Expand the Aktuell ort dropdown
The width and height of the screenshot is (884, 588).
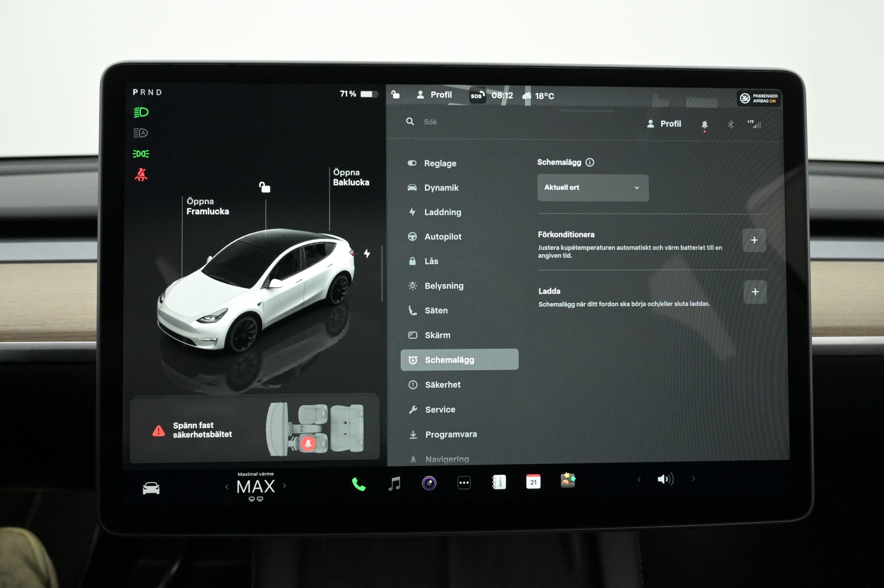593,187
